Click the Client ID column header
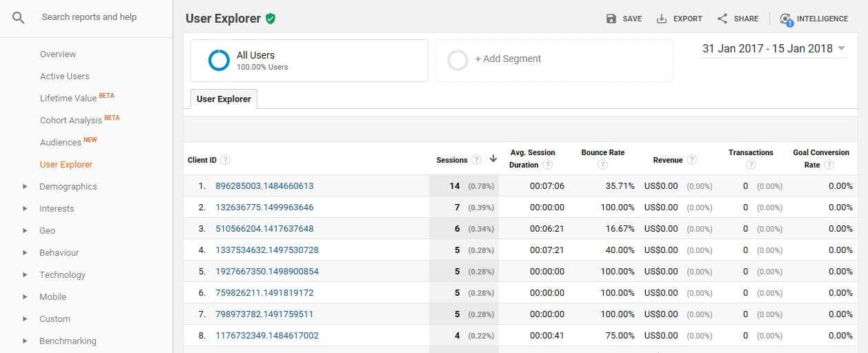868x353 pixels. pos(202,160)
